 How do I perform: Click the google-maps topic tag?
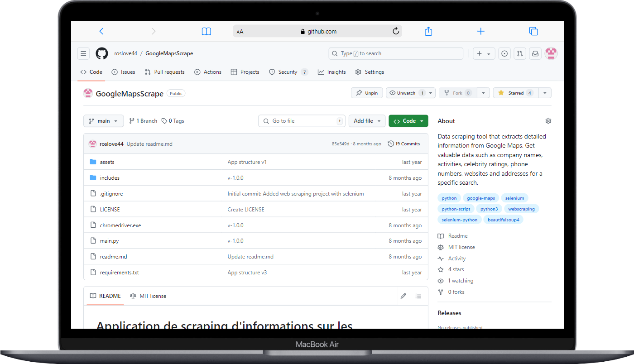[481, 198]
